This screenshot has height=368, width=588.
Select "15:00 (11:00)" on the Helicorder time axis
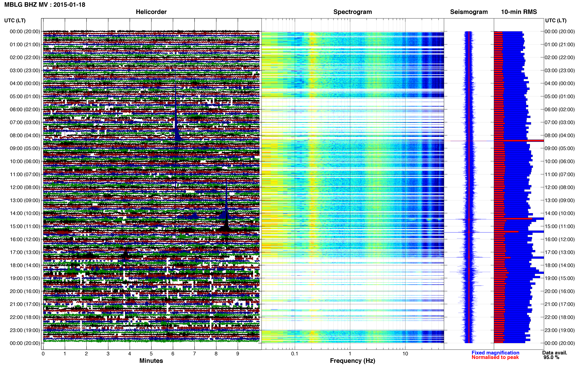[x=25, y=226]
